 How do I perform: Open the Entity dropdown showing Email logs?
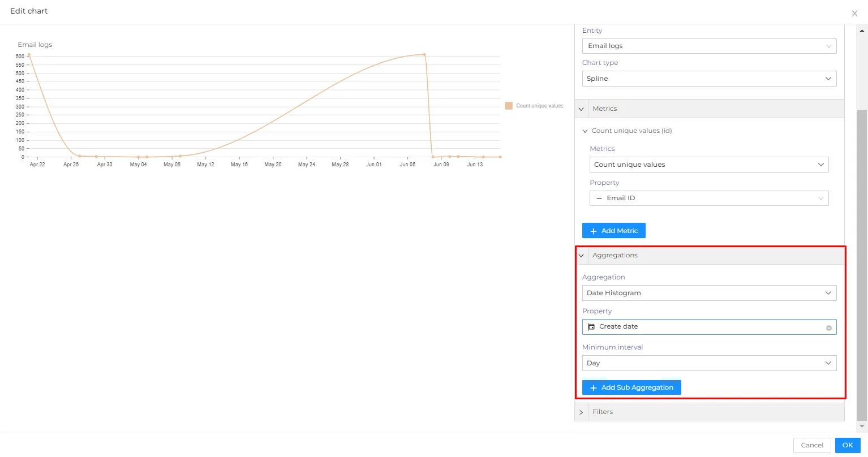(x=709, y=46)
